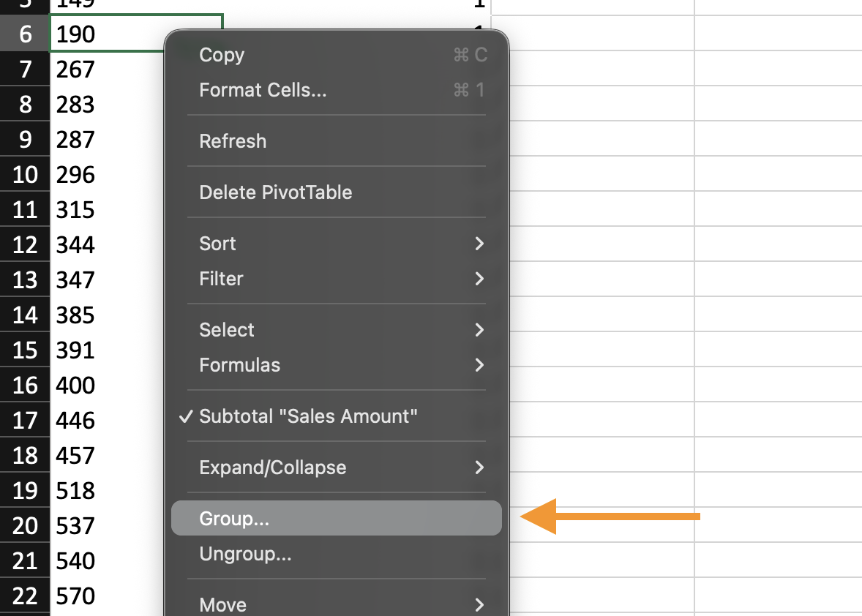This screenshot has width=862, height=616.
Task: Choose Copy from the context menu
Action: [x=222, y=55]
